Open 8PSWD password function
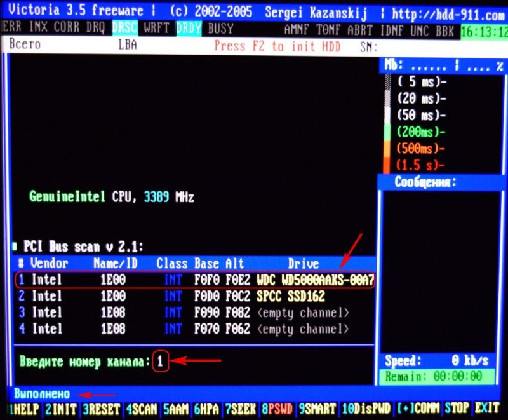 277,409
